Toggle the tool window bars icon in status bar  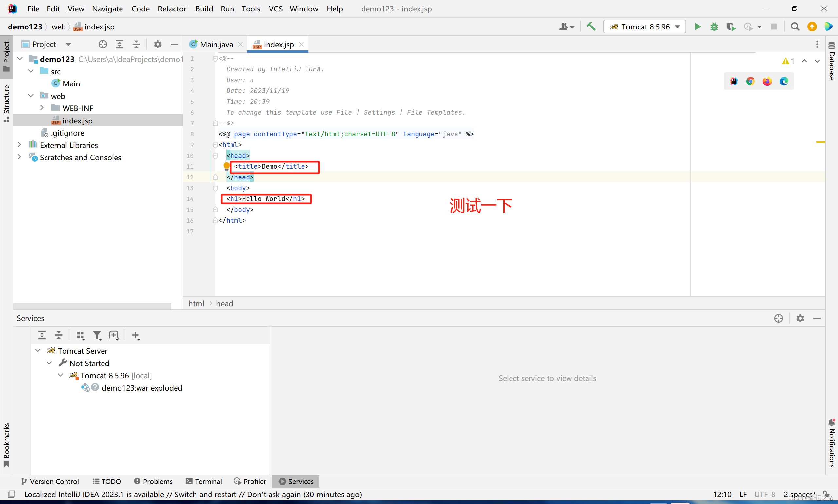coord(11,494)
